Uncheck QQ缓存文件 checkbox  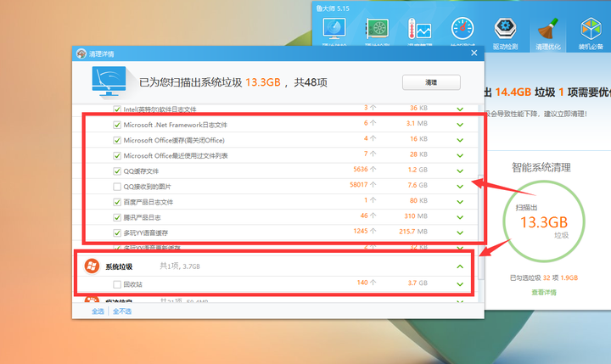117,171
